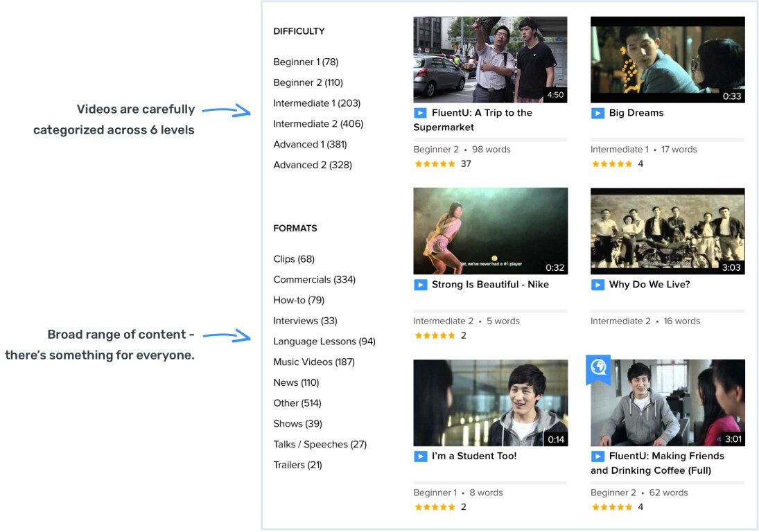Click the blue globe bookmark badge on thumbnail

pos(597,369)
